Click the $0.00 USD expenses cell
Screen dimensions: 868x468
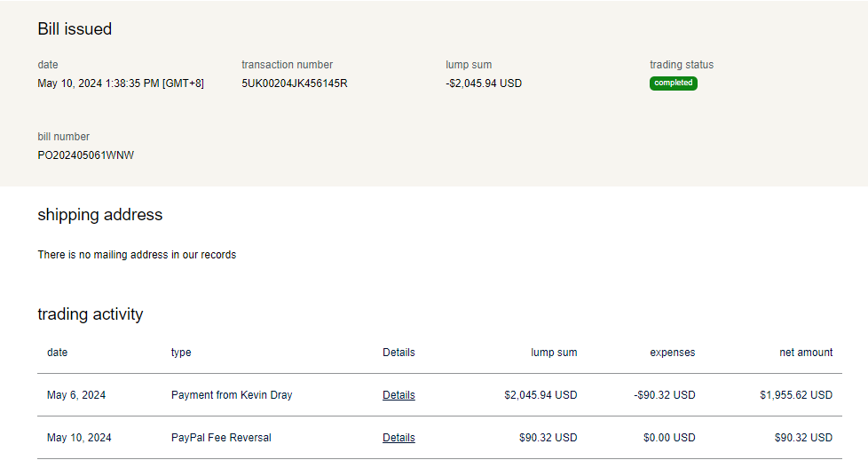pyautogui.click(x=669, y=438)
